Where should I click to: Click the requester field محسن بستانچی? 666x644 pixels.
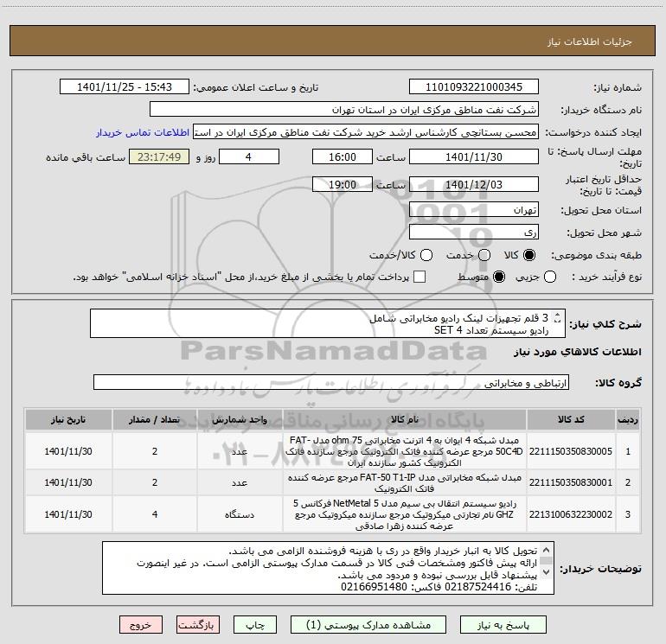[366, 132]
